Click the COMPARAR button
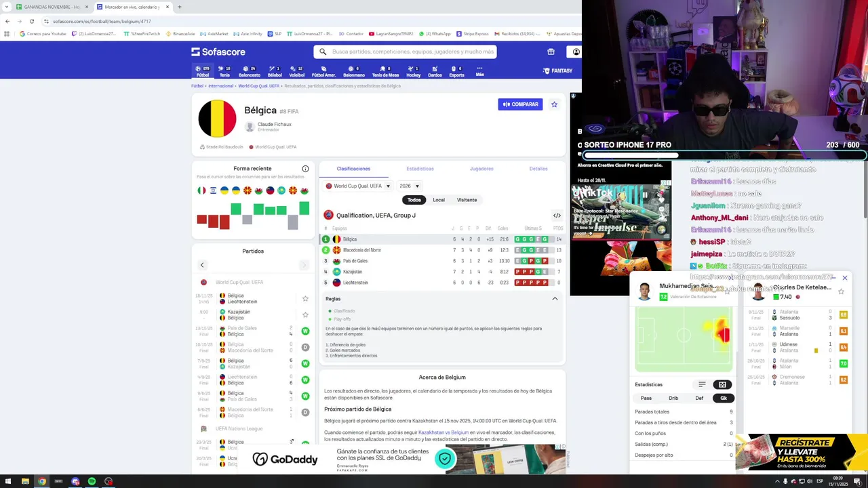The width and height of the screenshot is (868, 488). click(x=520, y=104)
